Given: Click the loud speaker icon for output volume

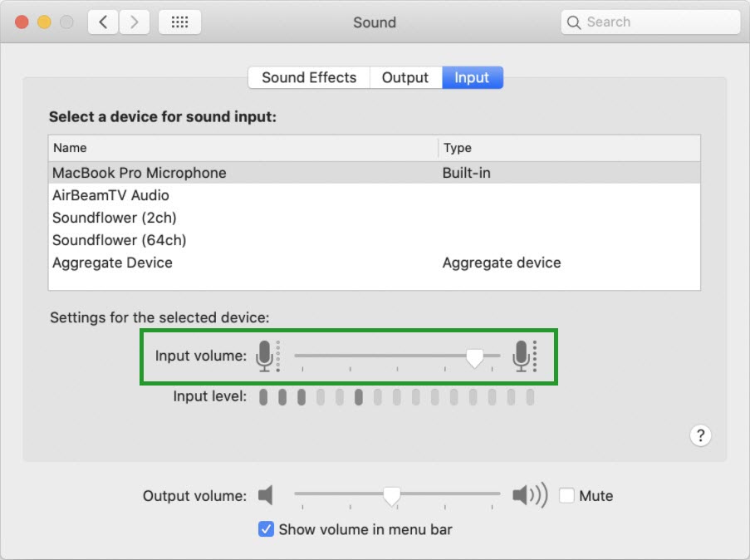Looking at the screenshot, I should click(530, 495).
